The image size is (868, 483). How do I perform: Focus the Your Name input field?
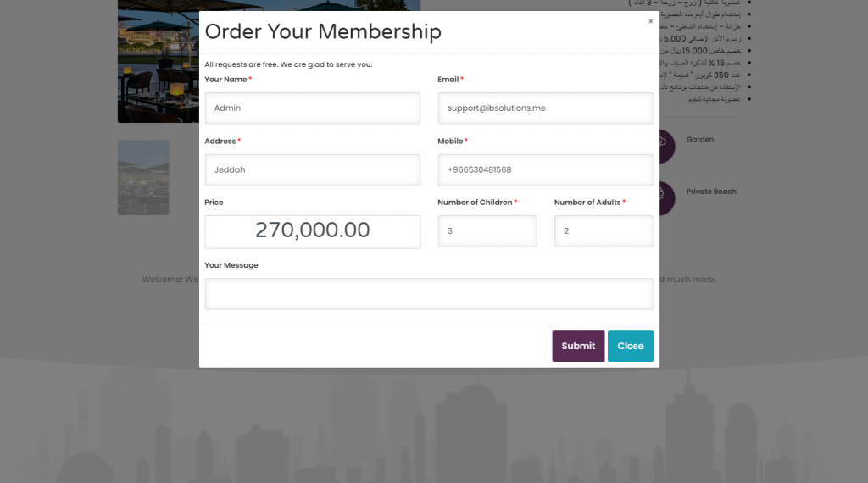312,108
